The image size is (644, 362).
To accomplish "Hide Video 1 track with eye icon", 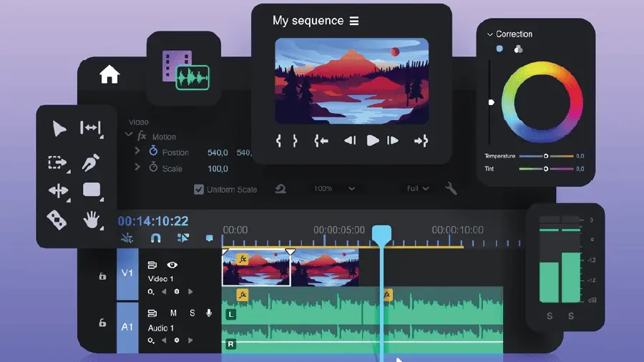I will pos(172,265).
